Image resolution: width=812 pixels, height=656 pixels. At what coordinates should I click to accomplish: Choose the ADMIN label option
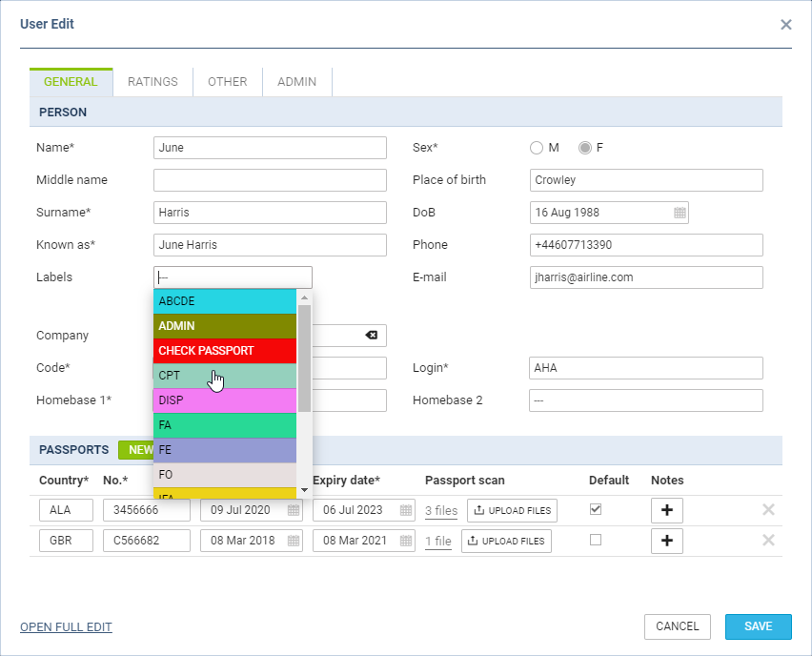[x=225, y=326]
